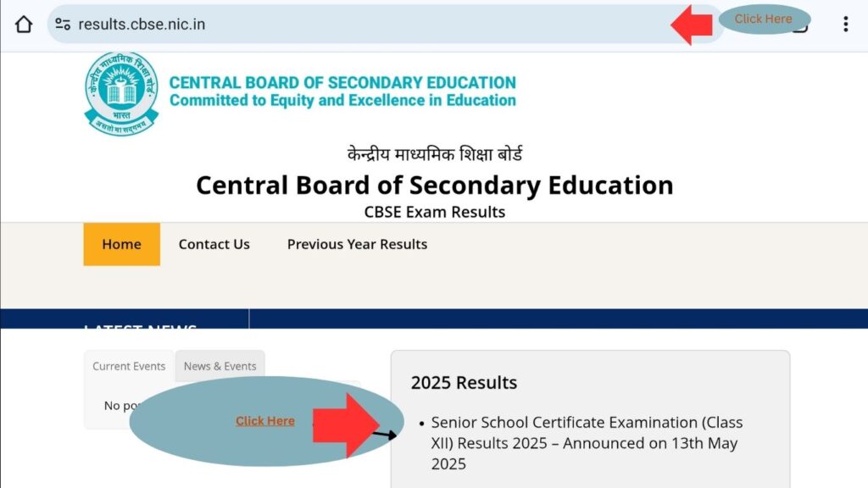Open the browser three-dot menu

pyautogui.click(x=845, y=24)
